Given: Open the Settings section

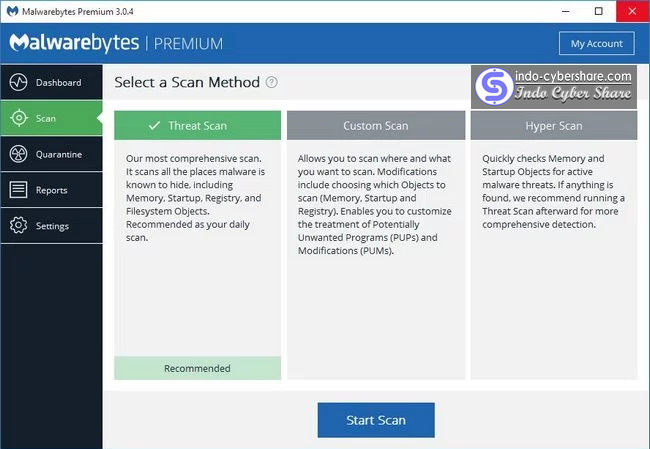Looking at the screenshot, I should [51, 226].
